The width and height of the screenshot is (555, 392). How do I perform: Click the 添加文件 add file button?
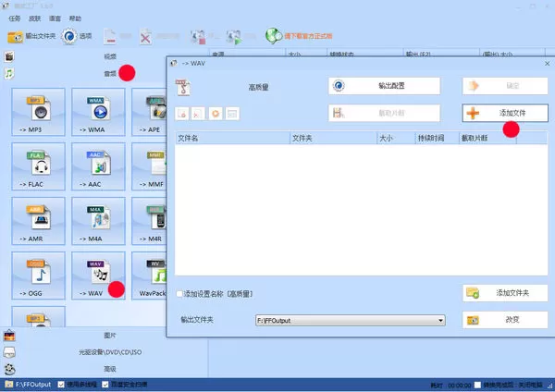point(505,113)
